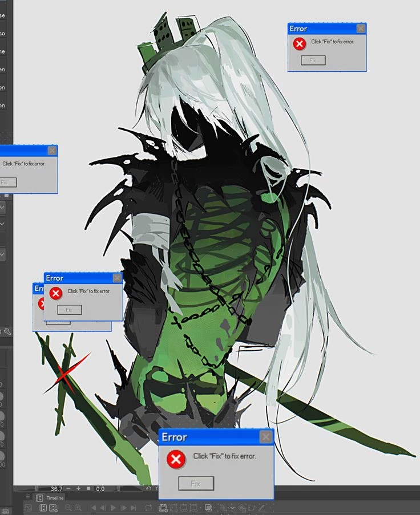Image resolution: width=420 pixels, height=515 pixels.
Task: Click the wrench settings icon in left panel
Action: [x=8, y=331]
